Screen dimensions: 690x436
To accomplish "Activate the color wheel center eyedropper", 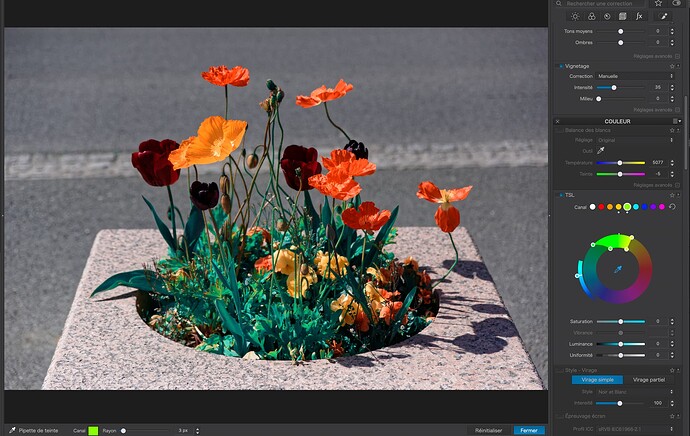I will (x=618, y=269).
